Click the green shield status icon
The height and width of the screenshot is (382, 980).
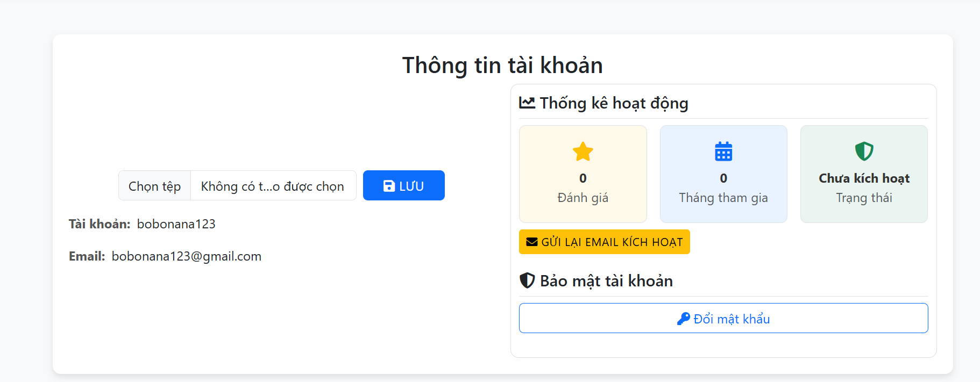(x=864, y=152)
